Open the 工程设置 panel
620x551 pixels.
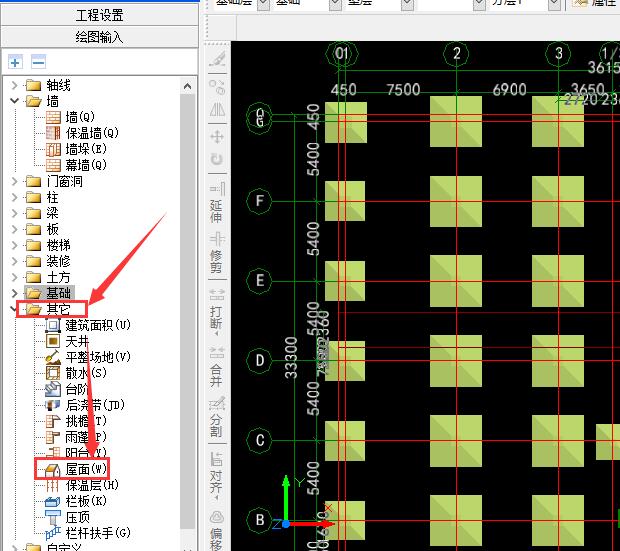click(x=100, y=15)
